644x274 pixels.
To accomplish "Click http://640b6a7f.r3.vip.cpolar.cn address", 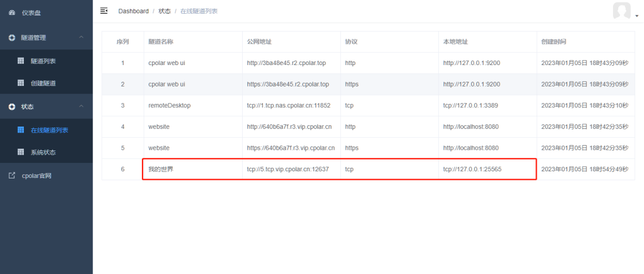I will point(289,127).
